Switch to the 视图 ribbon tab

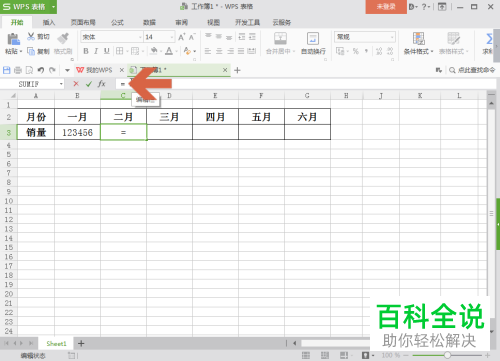[x=213, y=22]
